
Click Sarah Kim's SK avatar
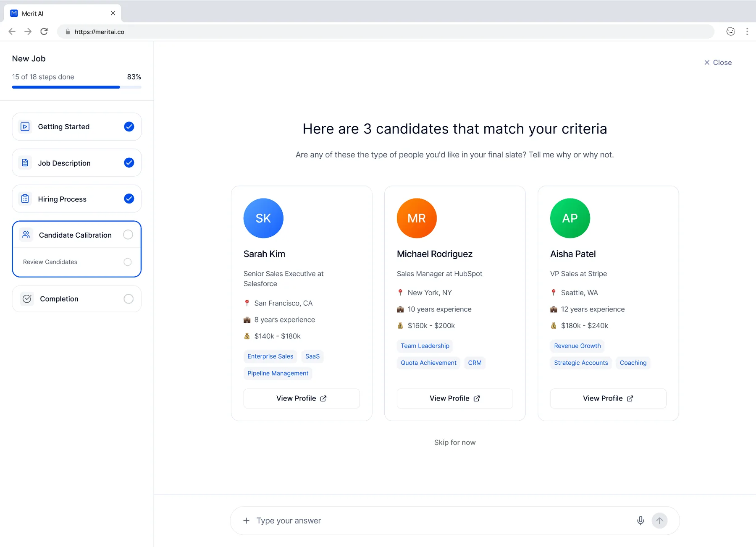263,218
